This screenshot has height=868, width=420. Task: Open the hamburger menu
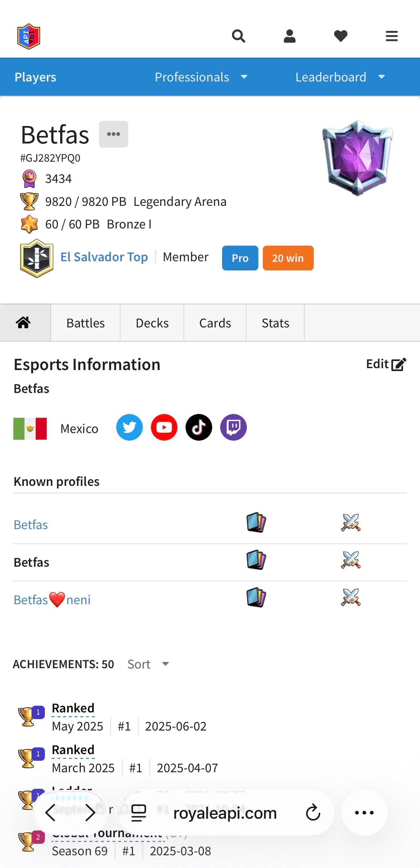tap(391, 36)
